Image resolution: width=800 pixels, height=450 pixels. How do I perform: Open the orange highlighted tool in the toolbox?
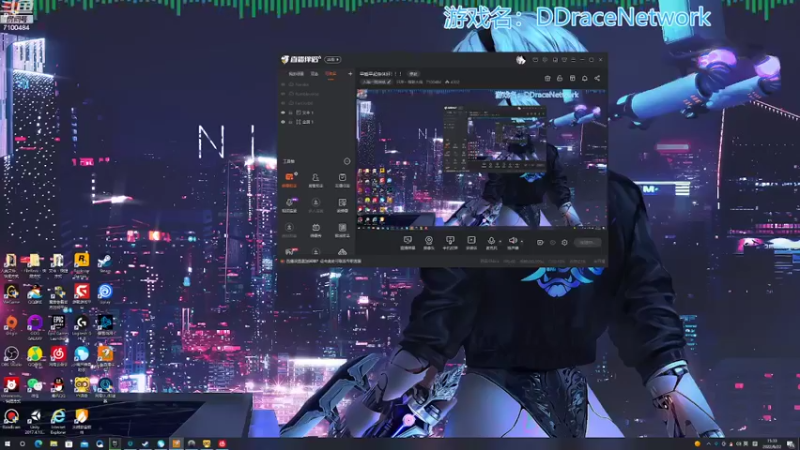(289, 180)
